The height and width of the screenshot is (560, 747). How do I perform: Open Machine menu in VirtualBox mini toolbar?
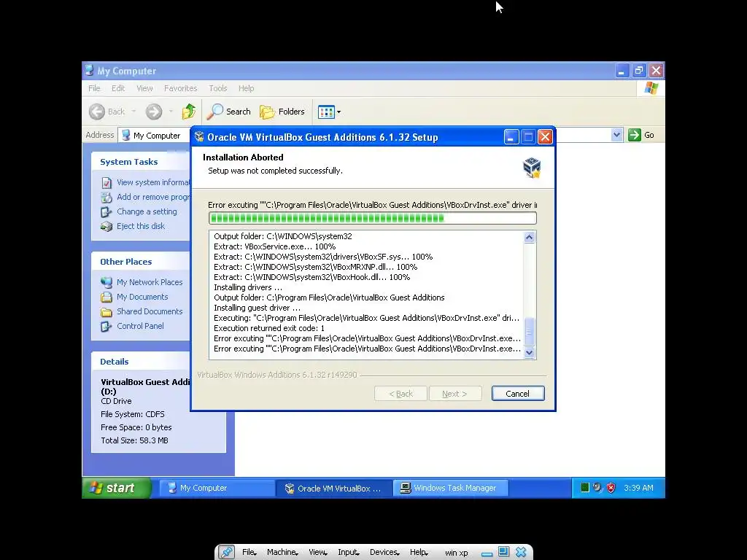click(282, 553)
